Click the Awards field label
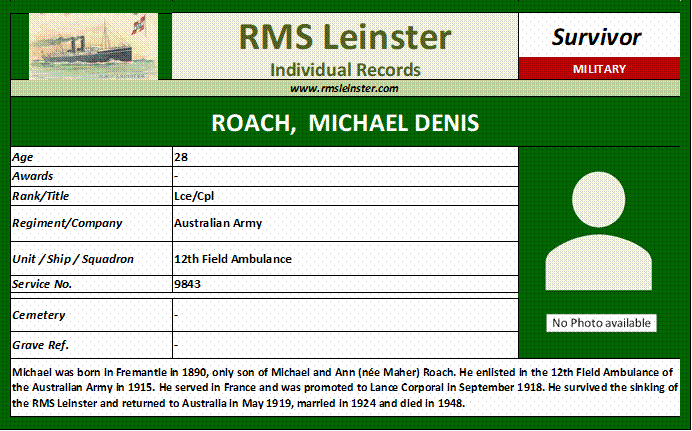This screenshot has width=692, height=431. pyautogui.click(x=32, y=176)
